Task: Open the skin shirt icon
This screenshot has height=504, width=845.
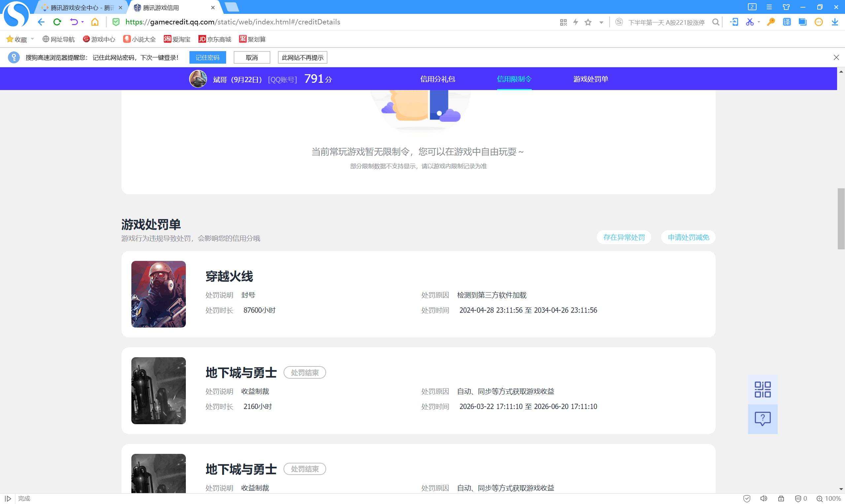Action: (786, 7)
